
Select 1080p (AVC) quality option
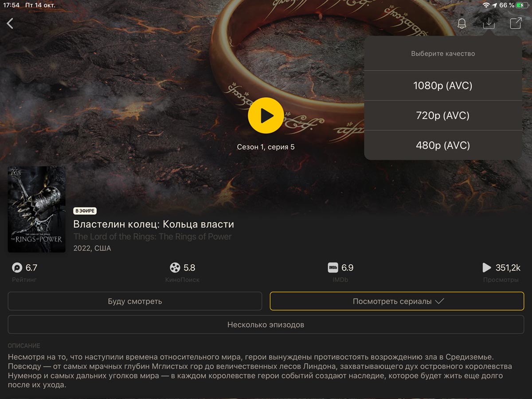pos(442,86)
